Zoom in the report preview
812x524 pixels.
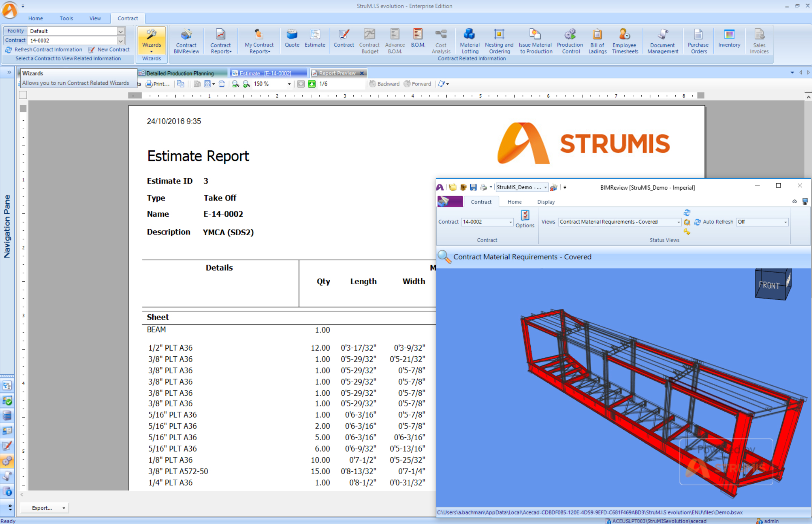tap(247, 84)
